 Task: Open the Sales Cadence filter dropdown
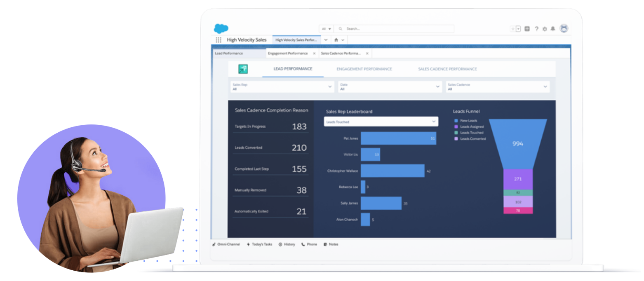(x=498, y=87)
